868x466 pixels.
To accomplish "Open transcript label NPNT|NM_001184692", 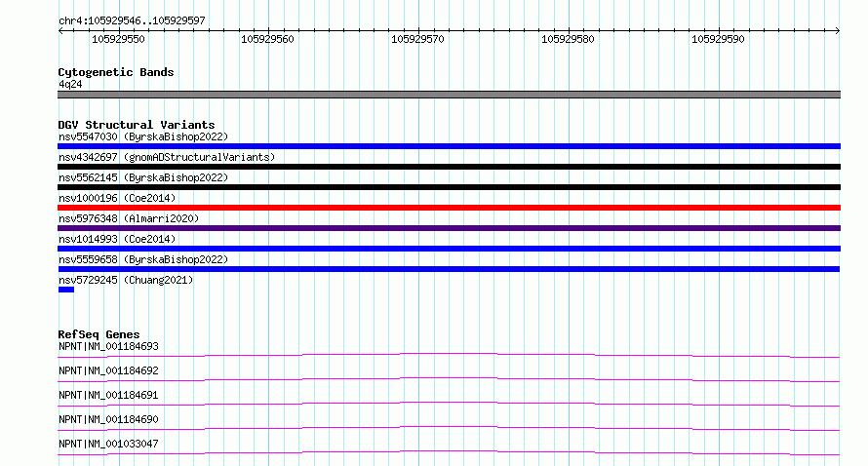I will [108, 370].
